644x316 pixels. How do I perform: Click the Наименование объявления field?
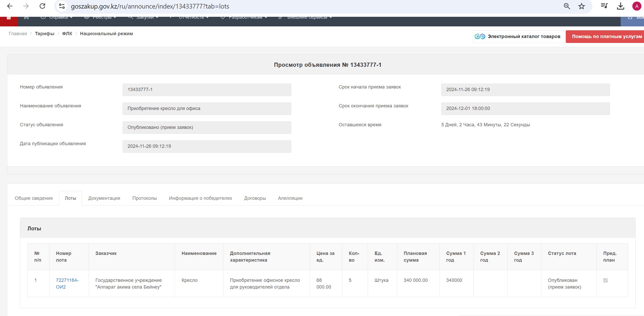point(207,109)
